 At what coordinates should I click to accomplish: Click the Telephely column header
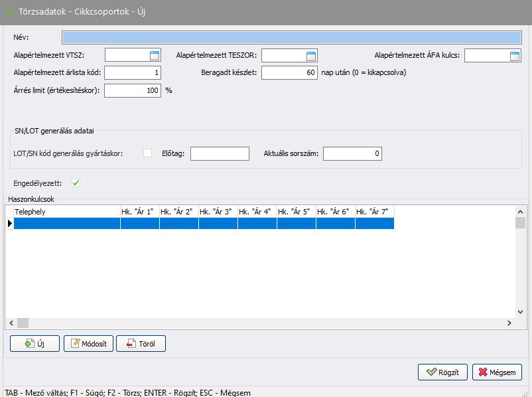click(x=66, y=211)
